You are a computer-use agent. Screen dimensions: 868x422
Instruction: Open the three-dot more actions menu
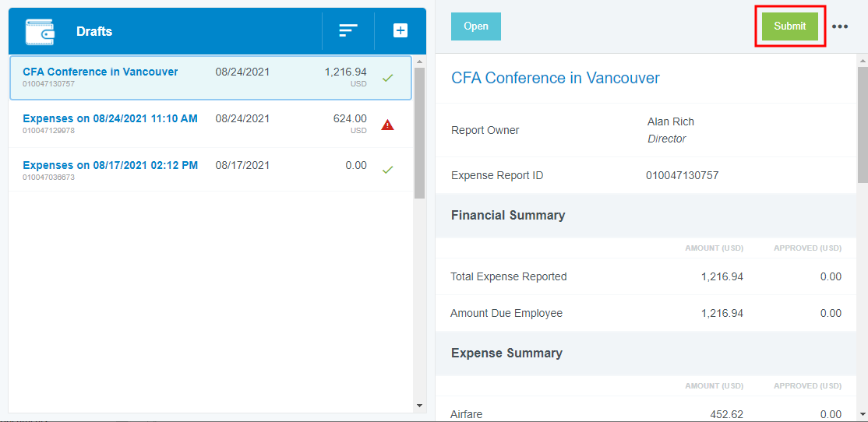point(840,26)
